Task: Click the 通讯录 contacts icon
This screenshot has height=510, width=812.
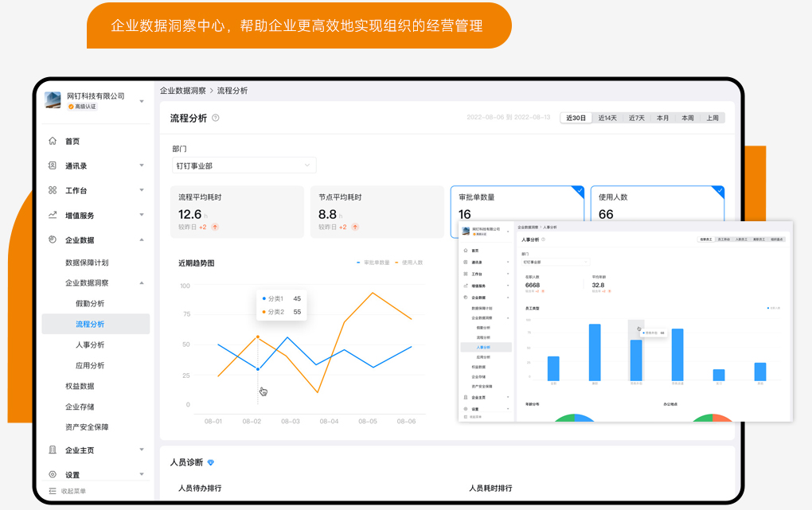Action: point(53,165)
